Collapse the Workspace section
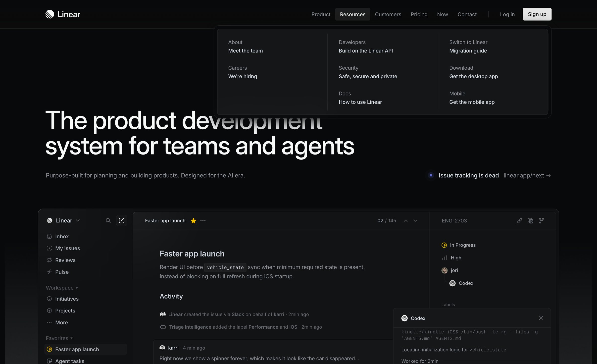Image resolution: width=597 pixels, height=364 pixels. click(x=62, y=288)
